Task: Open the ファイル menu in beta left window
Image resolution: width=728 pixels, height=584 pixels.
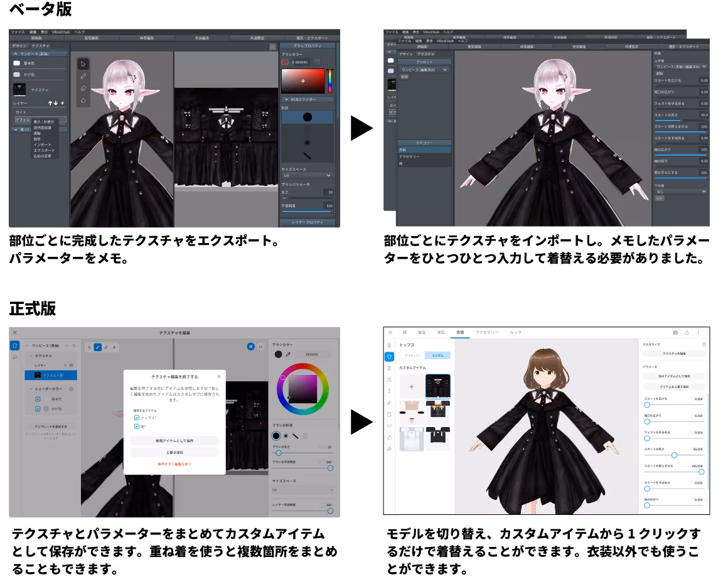Action: point(18,32)
